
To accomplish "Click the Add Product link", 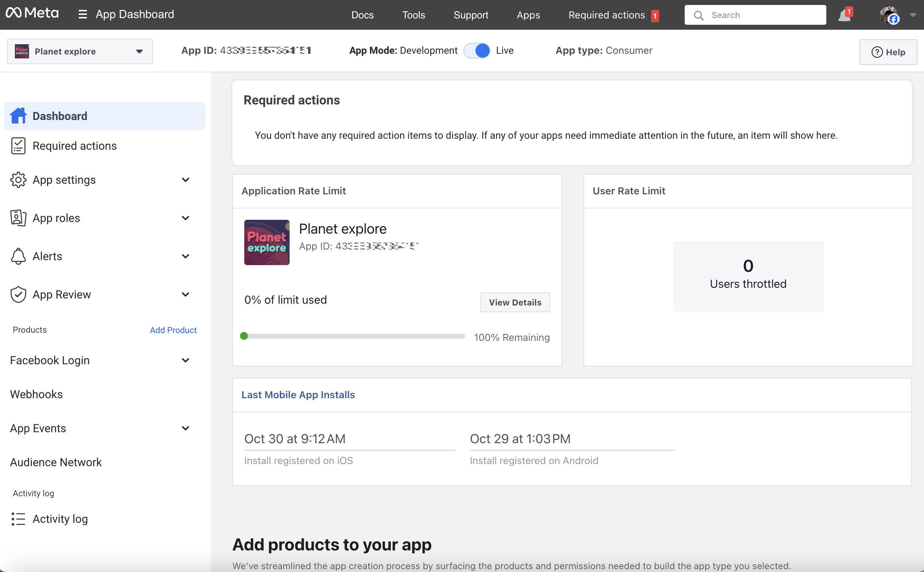I will click(x=173, y=330).
